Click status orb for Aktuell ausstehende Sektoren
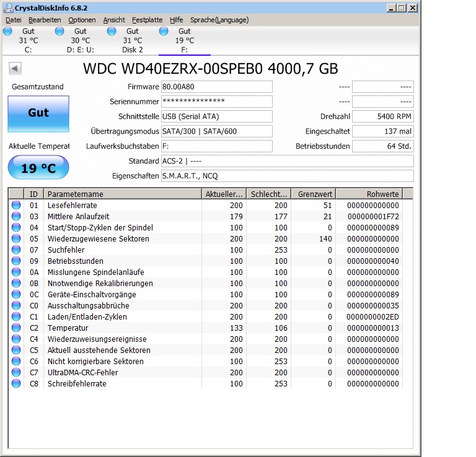Image resolution: width=476 pixels, height=457 pixels. [x=16, y=350]
